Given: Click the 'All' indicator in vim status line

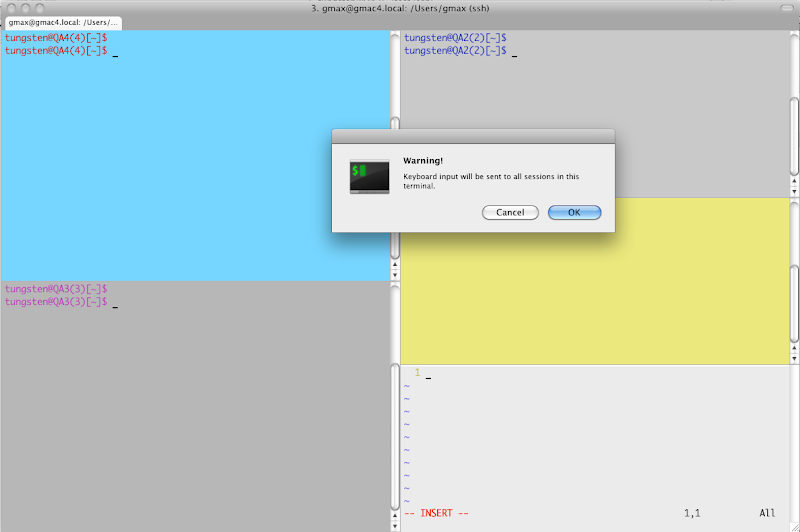Looking at the screenshot, I should click(767, 513).
